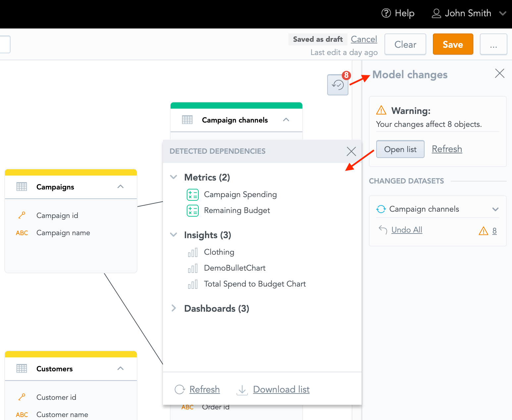Select Customer id field
The image size is (512, 420).
pos(56,397)
